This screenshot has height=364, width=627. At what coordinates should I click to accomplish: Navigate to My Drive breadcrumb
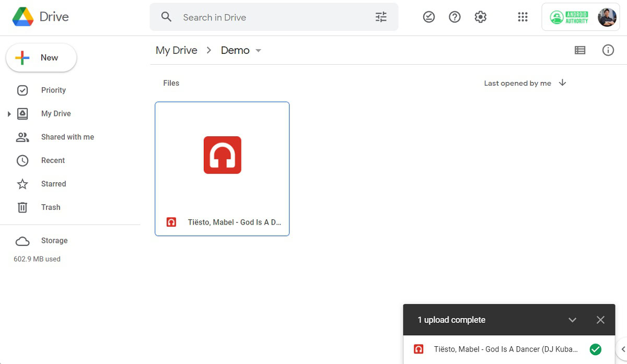point(177,50)
